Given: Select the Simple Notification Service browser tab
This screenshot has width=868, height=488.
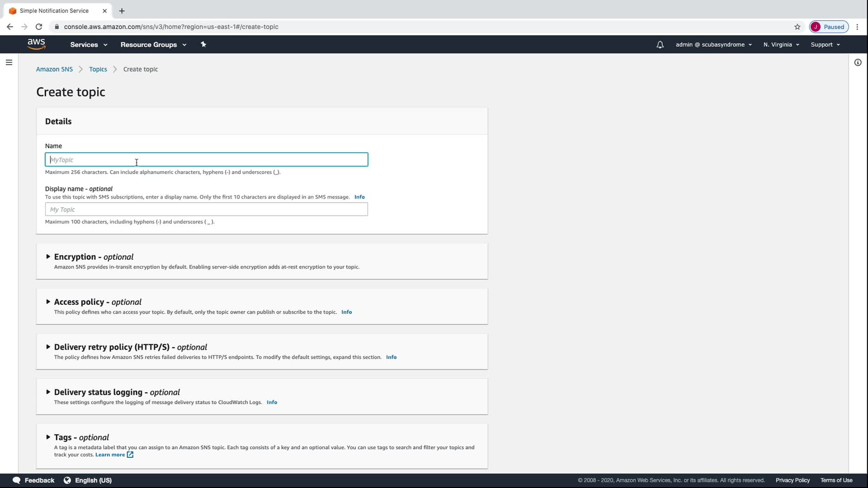Looking at the screenshot, I should point(58,11).
